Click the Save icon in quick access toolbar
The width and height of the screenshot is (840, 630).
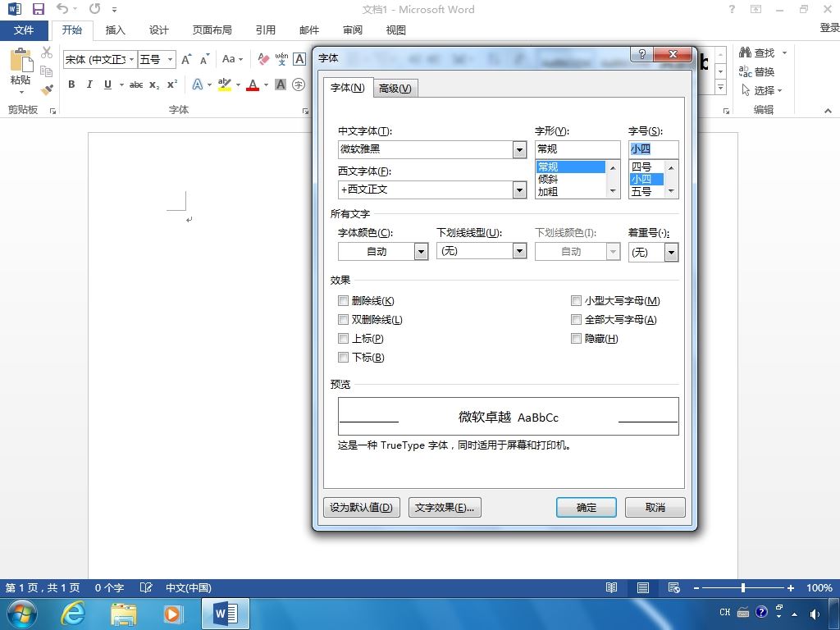click(39, 9)
